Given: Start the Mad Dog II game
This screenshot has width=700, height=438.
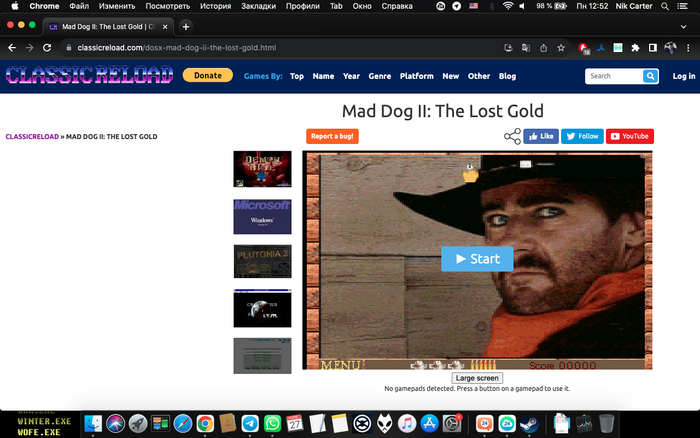Looking at the screenshot, I should pos(477,259).
